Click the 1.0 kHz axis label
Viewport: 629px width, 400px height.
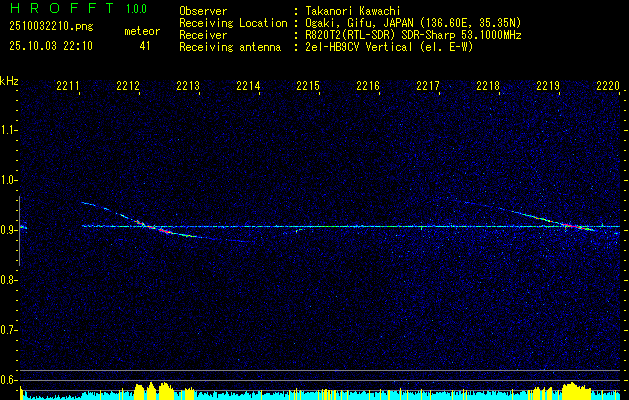tap(8, 180)
